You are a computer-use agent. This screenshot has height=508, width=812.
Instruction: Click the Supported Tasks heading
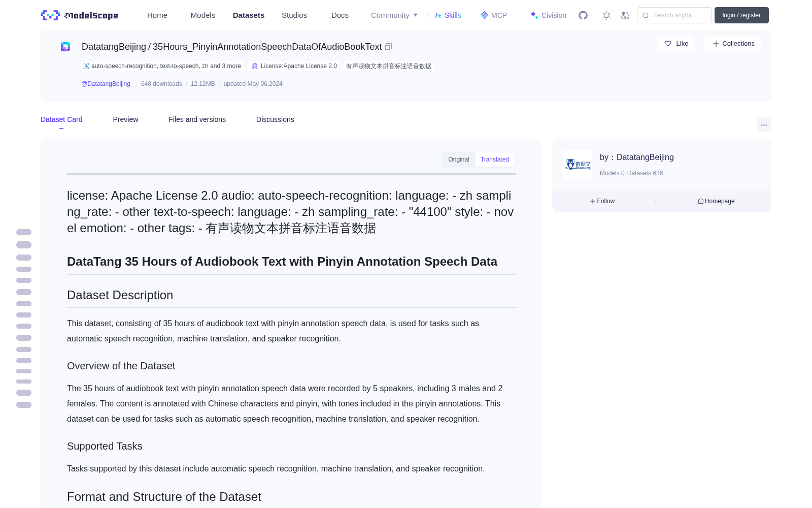(105, 446)
